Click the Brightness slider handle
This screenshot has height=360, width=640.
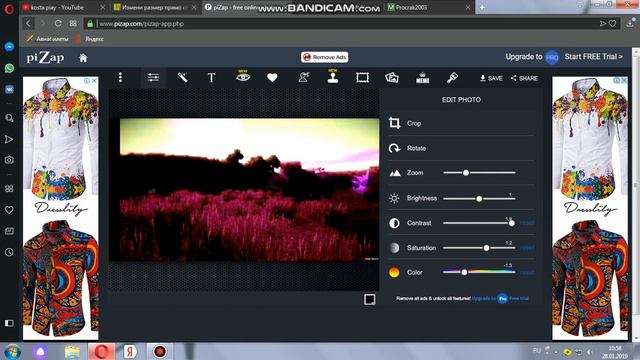pos(479,199)
